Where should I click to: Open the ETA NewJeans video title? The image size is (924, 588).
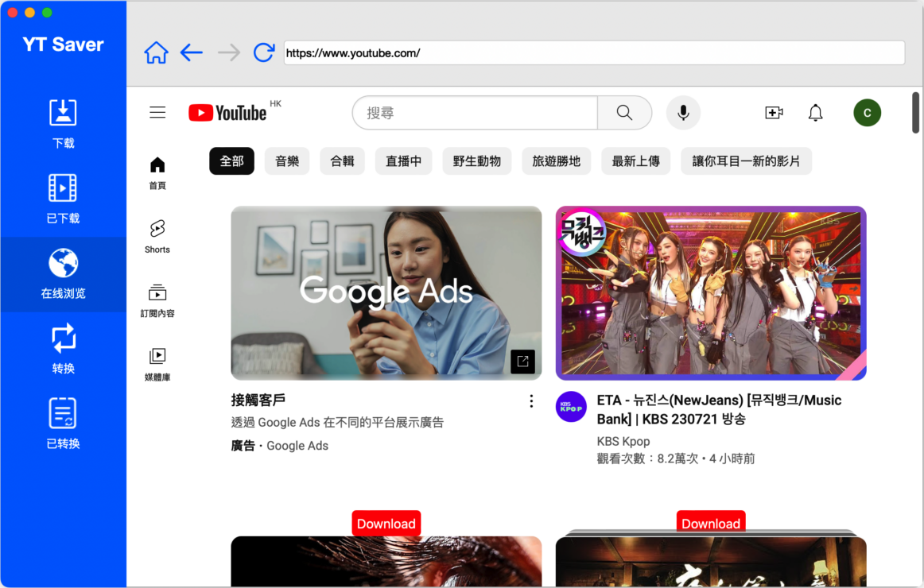point(719,410)
